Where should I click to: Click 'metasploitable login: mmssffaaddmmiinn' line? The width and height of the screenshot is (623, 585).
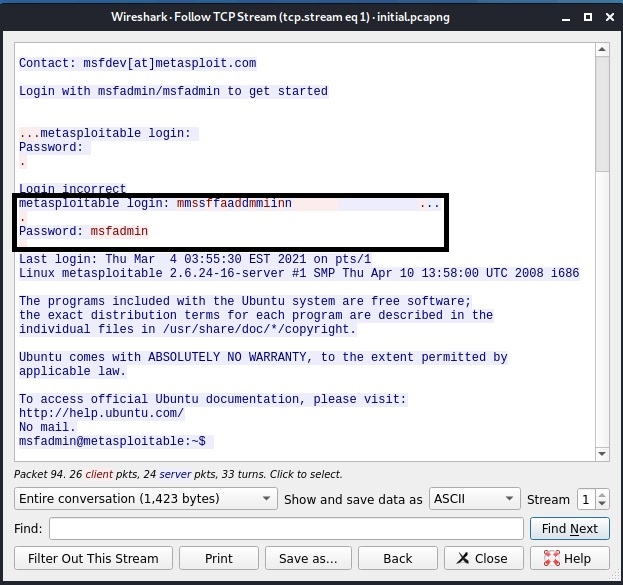155,203
